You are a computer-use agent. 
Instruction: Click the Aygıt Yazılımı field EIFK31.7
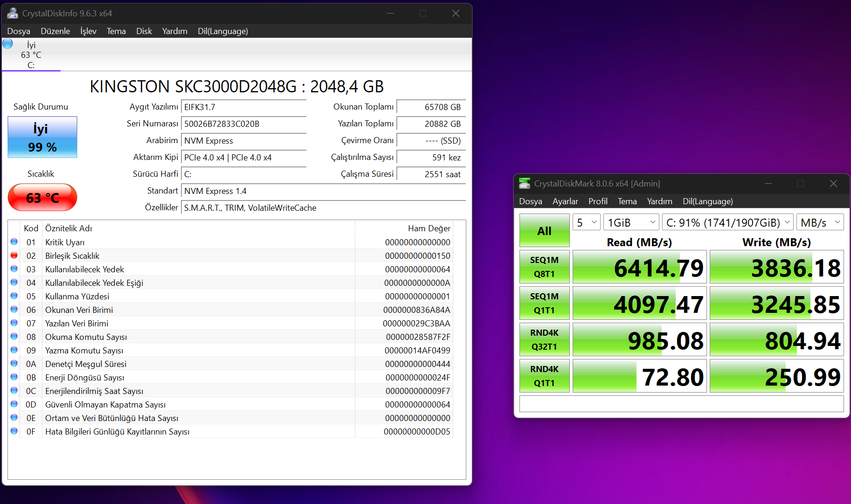pos(244,107)
